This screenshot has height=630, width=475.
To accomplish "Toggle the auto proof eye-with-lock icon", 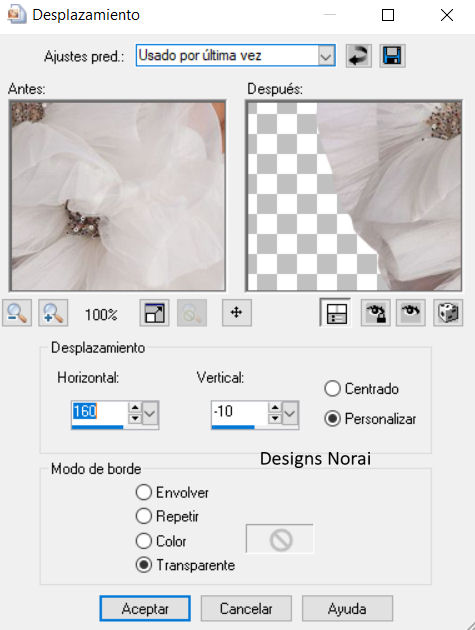I will click(375, 313).
